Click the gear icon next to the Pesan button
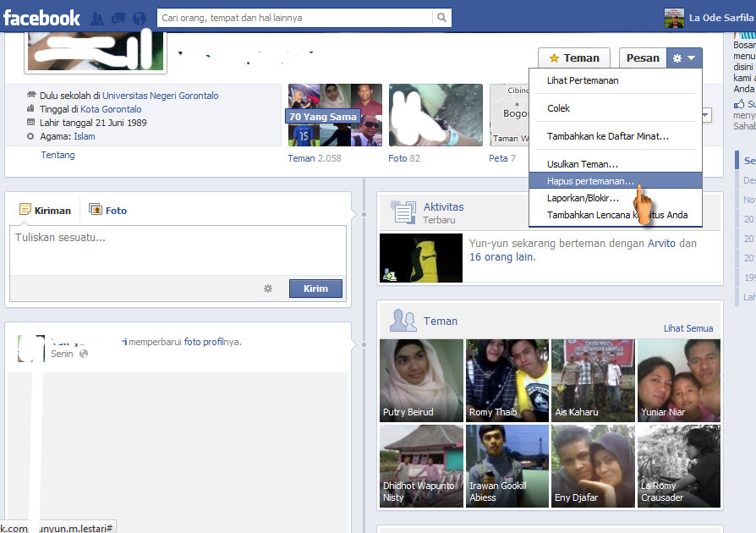Image resolution: width=756 pixels, height=533 pixels. (x=676, y=58)
